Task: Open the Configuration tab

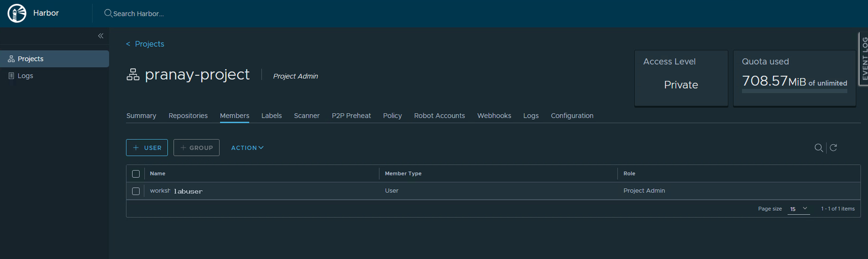Action: [x=572, y=115]
